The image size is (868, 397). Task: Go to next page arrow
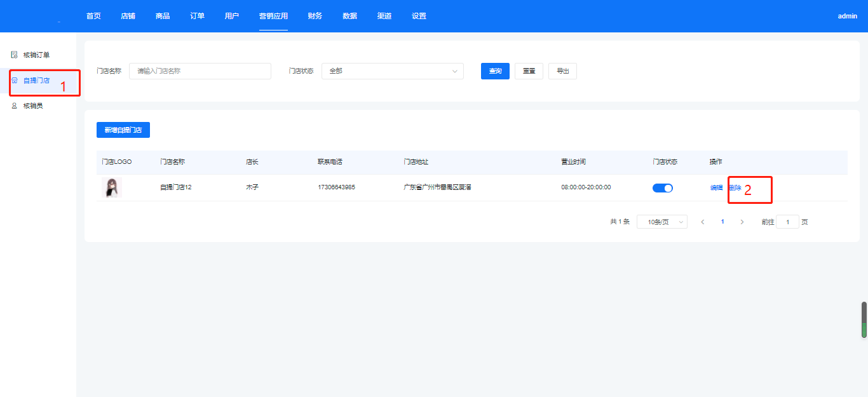pos(742,222)
